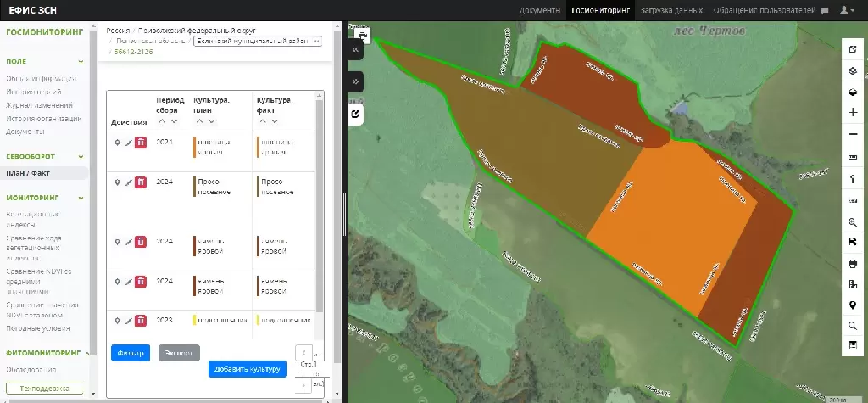
Task: Select the ruler measurement tool
Action: point(853,157)
